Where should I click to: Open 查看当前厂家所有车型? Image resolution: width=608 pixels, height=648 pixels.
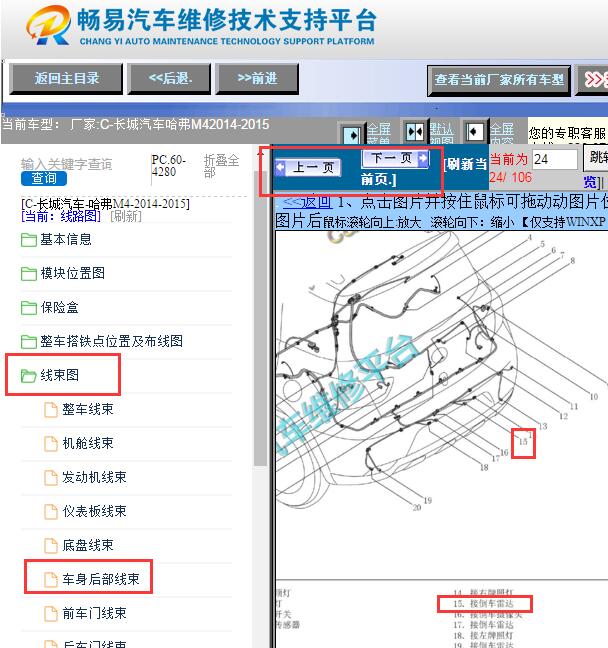[x=499, y=80]
